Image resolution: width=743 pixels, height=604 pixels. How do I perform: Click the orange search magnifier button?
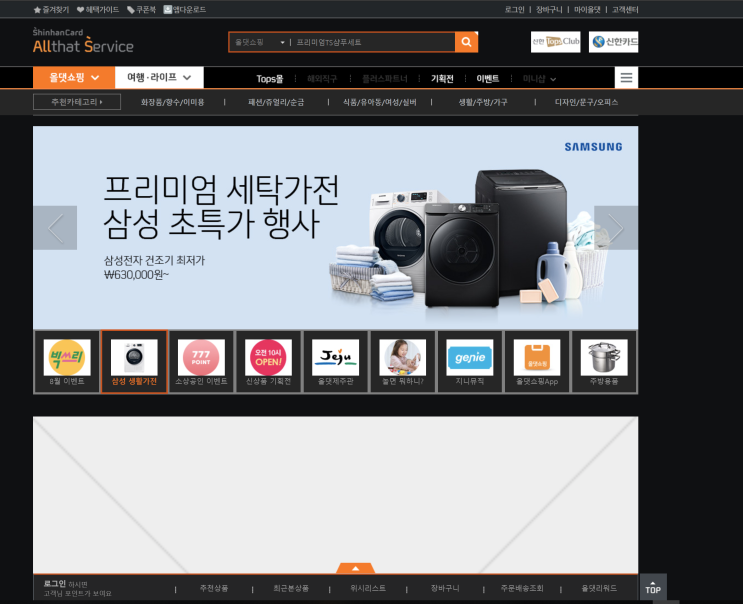[x=466, y=42]
